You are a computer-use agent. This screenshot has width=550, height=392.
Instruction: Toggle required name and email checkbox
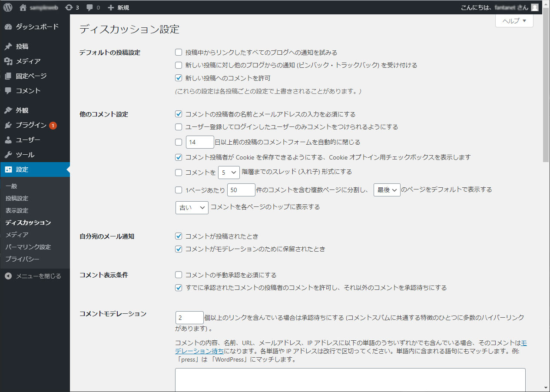(x=178, y=114)
